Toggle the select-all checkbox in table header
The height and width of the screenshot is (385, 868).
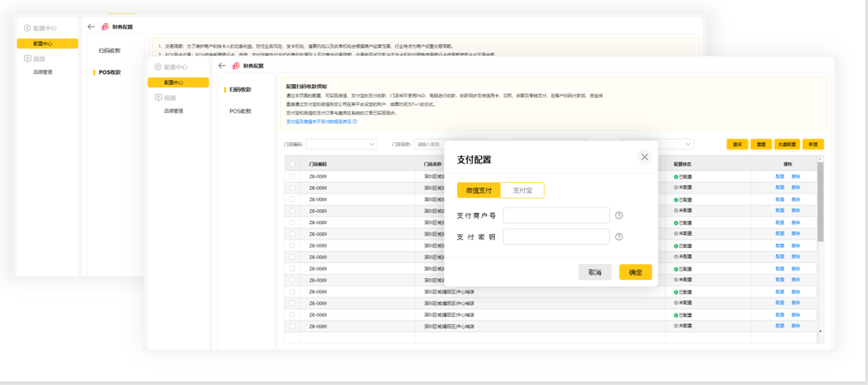pyautogui.click(x=293, y=164)
